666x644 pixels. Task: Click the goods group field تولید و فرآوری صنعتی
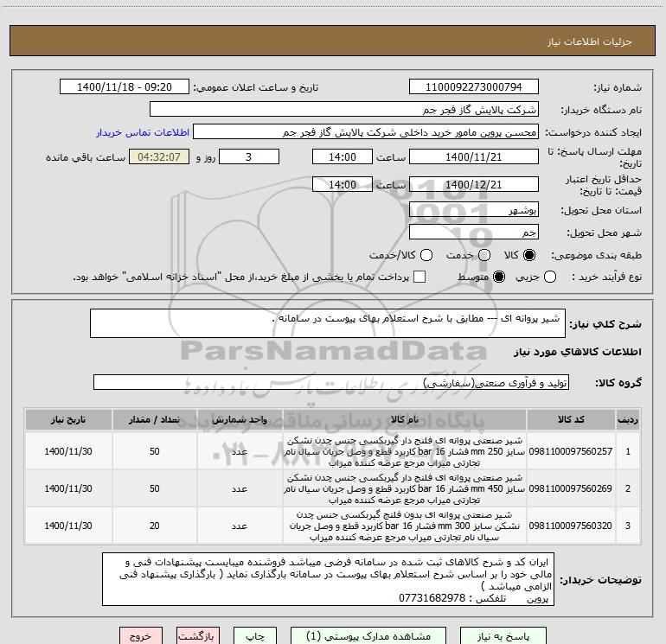click(x=331, y=382)
